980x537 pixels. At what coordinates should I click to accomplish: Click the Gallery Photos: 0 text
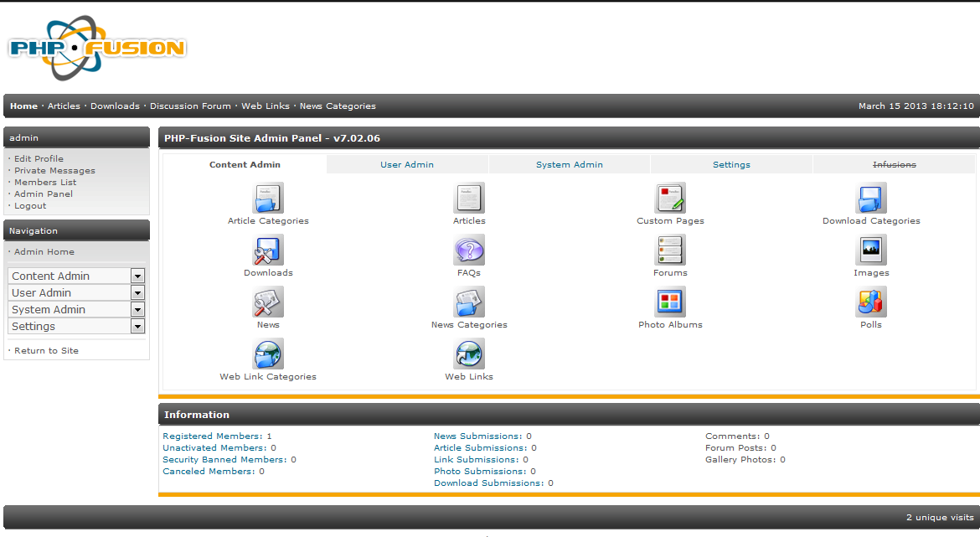(x=745, y=459)
